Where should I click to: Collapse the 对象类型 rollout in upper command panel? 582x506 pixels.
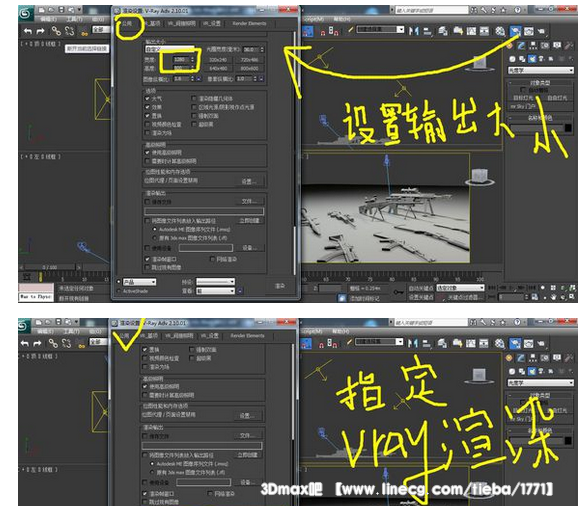[x=540, y=82]
